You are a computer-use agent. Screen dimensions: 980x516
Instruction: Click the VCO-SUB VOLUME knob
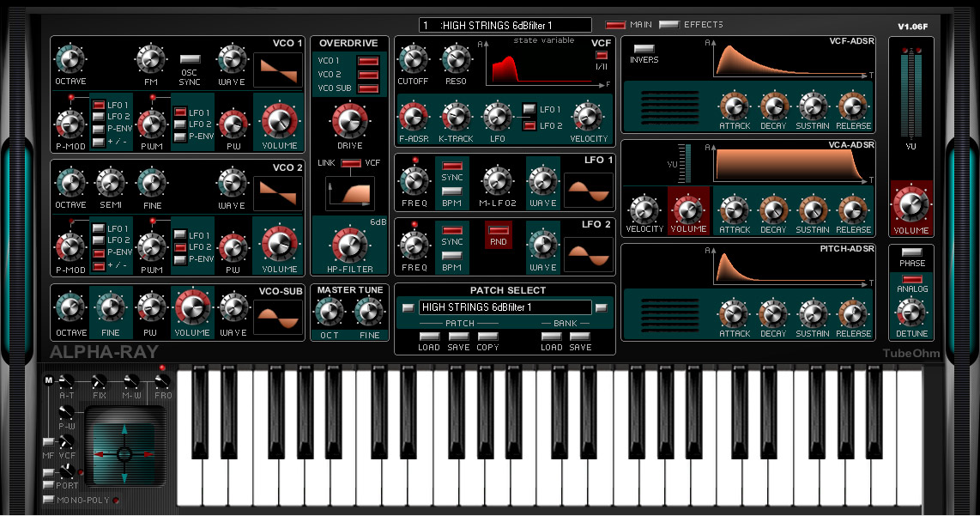(192, 307)
